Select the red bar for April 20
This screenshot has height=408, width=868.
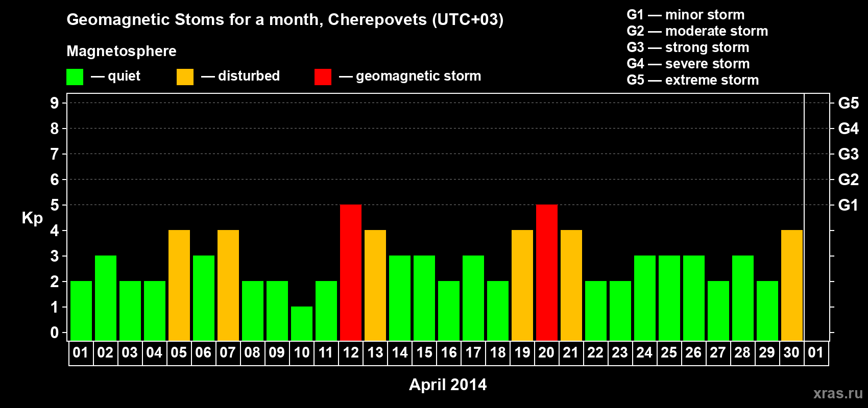click(x=547, y=273)
